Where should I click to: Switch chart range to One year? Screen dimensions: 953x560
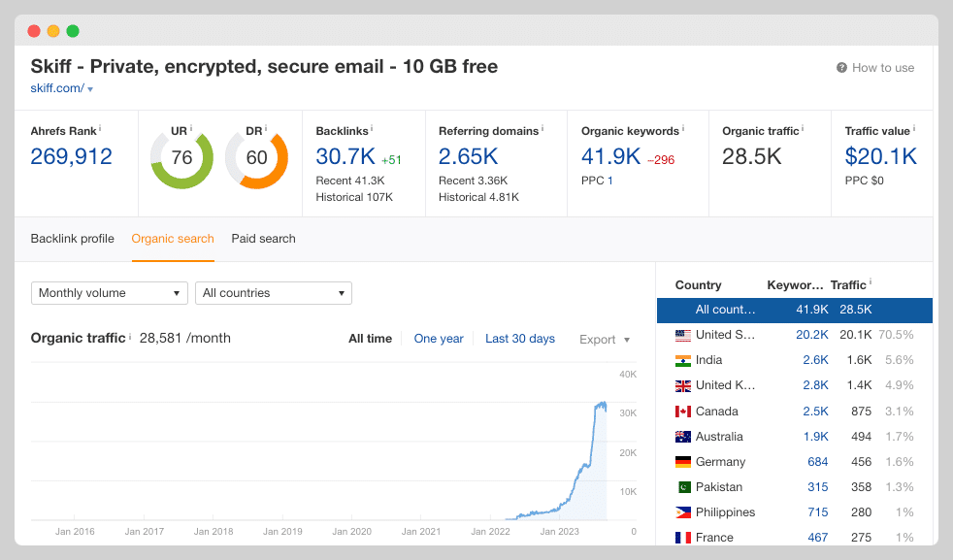(439, 339)
